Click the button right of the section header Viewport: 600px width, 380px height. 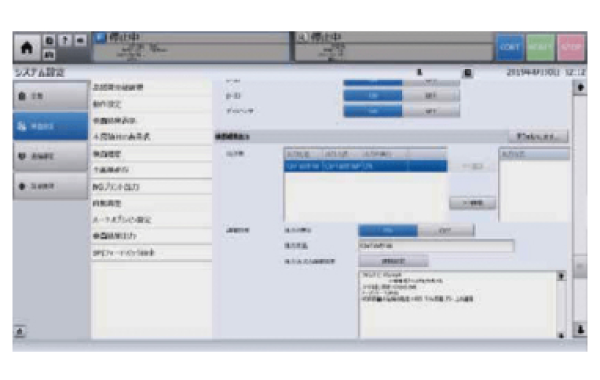coord(538,136)
